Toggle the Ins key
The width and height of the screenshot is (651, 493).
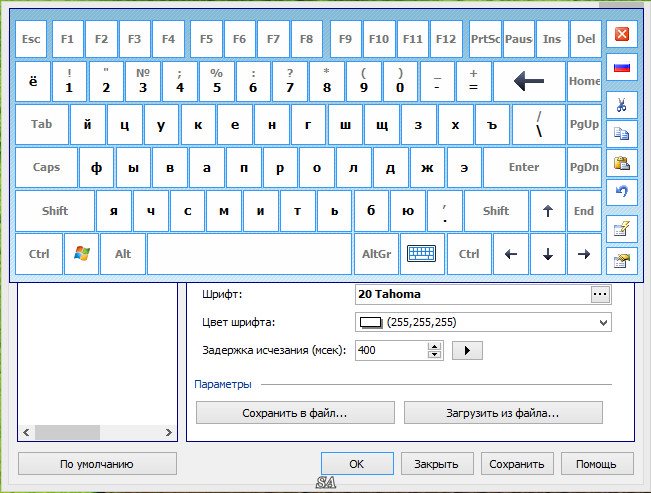(x=552, y=39)
